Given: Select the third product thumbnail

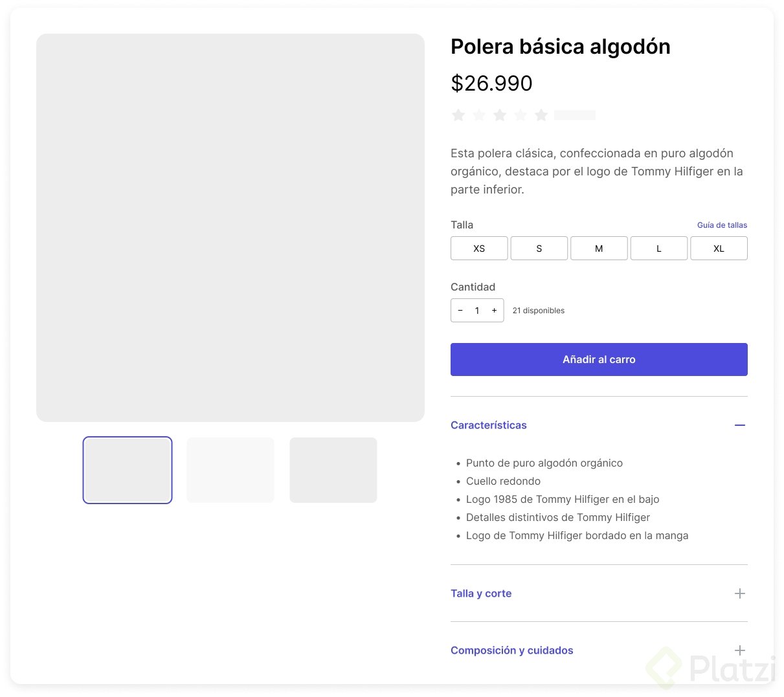Looking at the screenshot, I should point(333,470).
